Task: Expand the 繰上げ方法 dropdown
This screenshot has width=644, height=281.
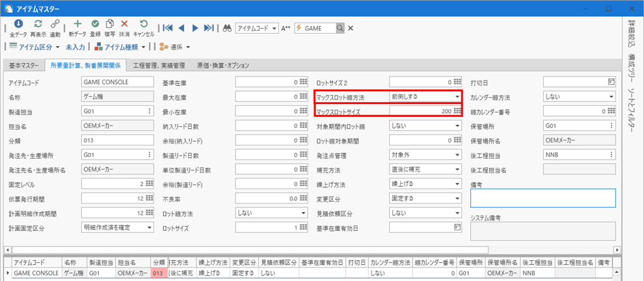Action: pyautogui.click(x=457, y=184)
